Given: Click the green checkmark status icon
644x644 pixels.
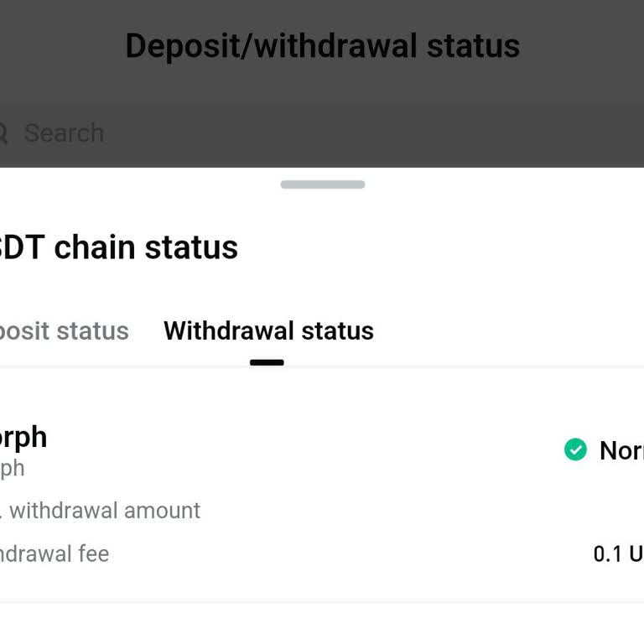Looking at the screenshot, I should coord(575,450).
